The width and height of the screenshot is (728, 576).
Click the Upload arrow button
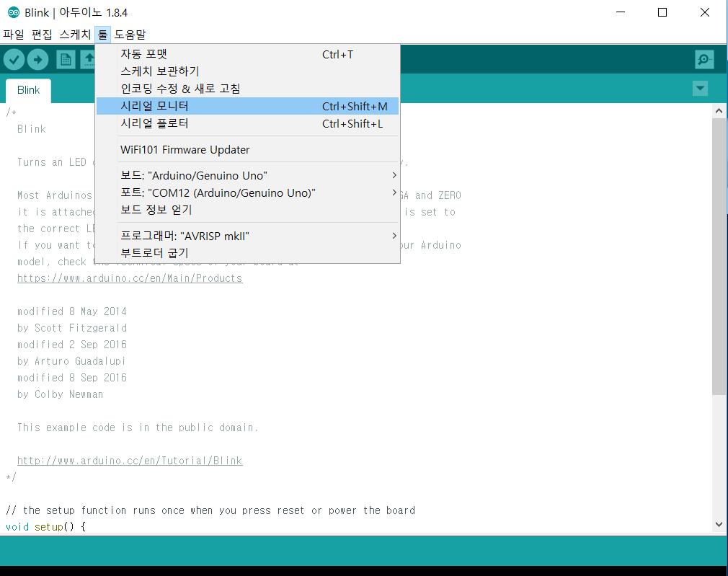[x=37, y=59]
